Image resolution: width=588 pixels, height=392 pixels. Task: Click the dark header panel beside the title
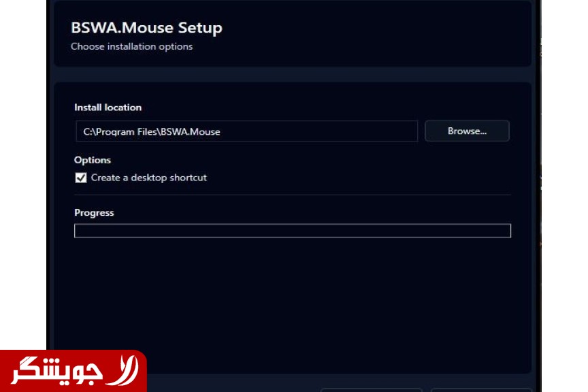coord(374,34)
